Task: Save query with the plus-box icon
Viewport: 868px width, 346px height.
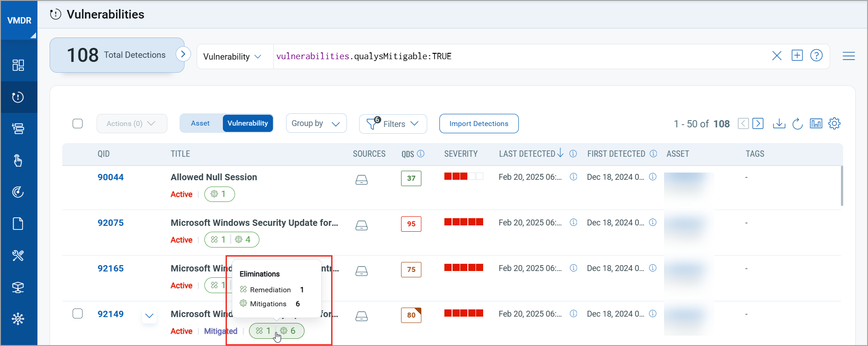Action: click(x=797, y=55)
